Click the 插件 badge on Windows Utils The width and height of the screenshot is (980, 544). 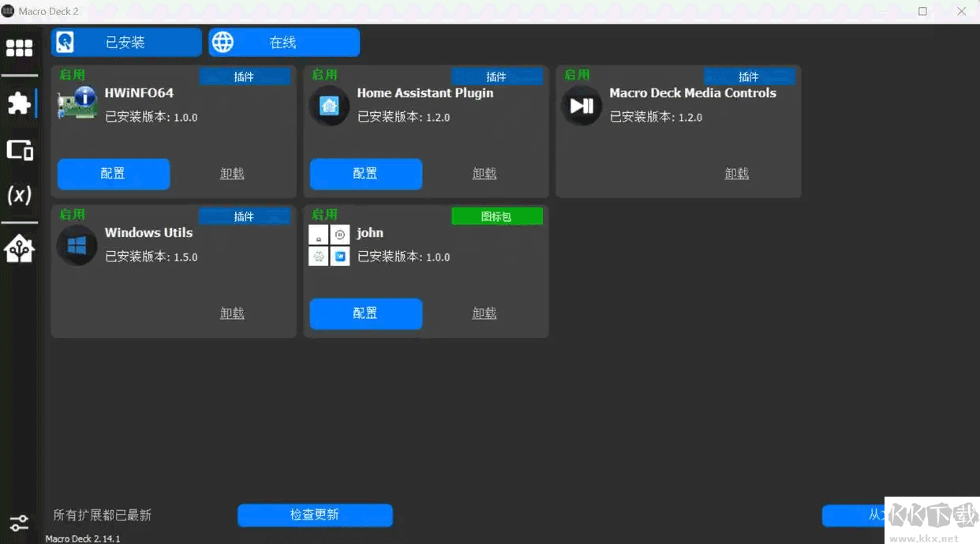pos(245,216)
